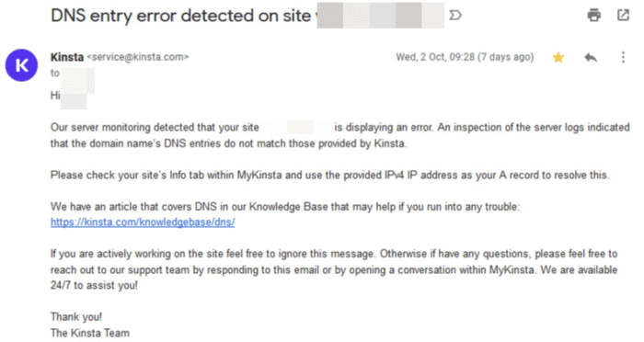Click the redacted site name in the body
The height and width of the screenshot is (342, 644).
coord(296,127)
